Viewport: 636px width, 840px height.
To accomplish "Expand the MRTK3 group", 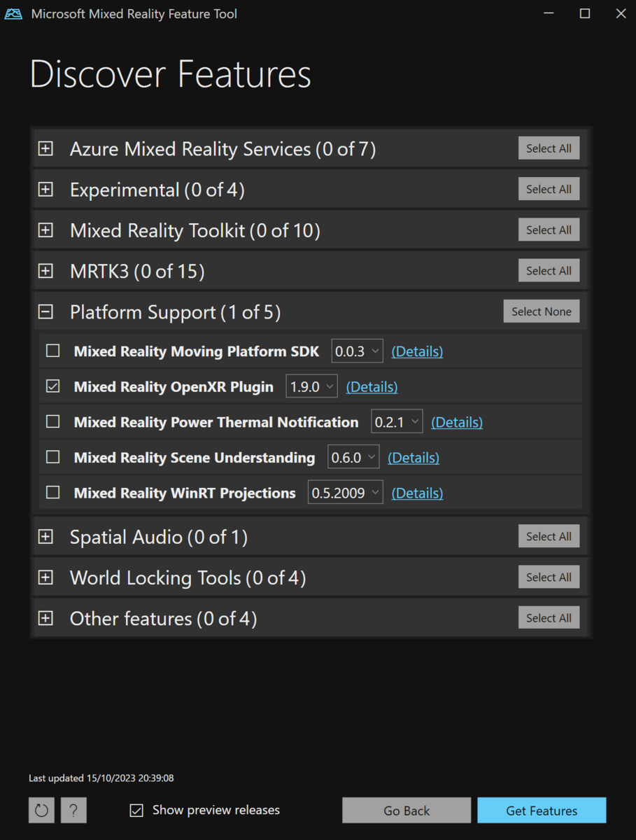I will [x=45, y=271].
